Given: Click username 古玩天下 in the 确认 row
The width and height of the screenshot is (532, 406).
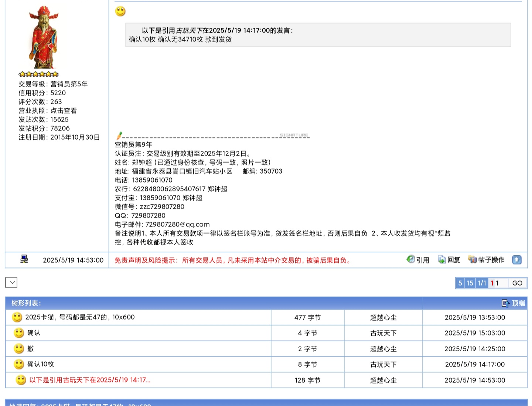Looking at the screenshot, I should coord(383,333).
